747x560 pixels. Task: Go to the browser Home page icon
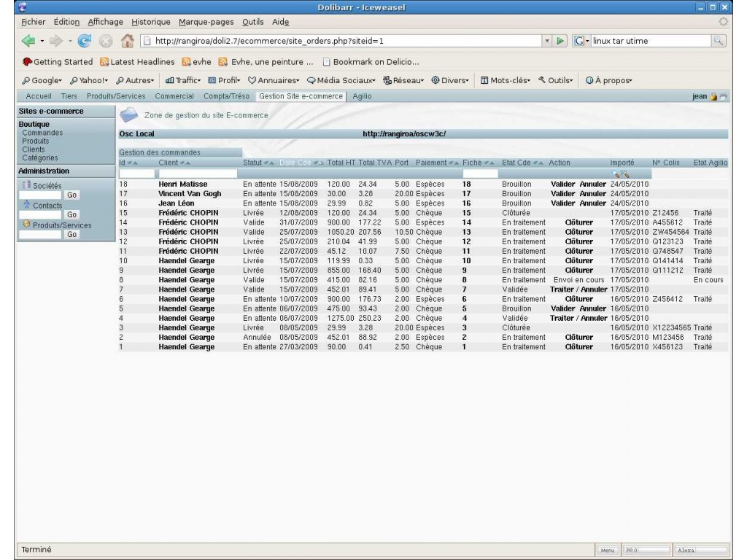tap(127, 41)
